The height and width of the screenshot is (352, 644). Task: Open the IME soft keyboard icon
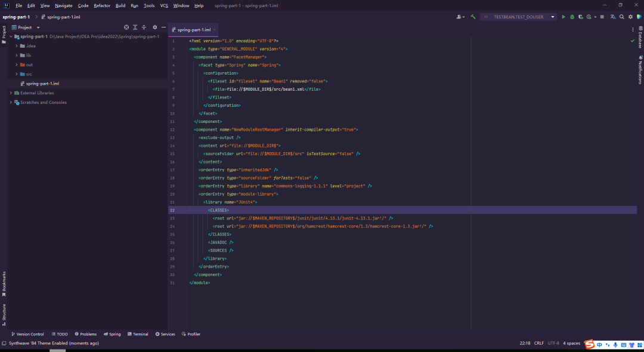624,344
